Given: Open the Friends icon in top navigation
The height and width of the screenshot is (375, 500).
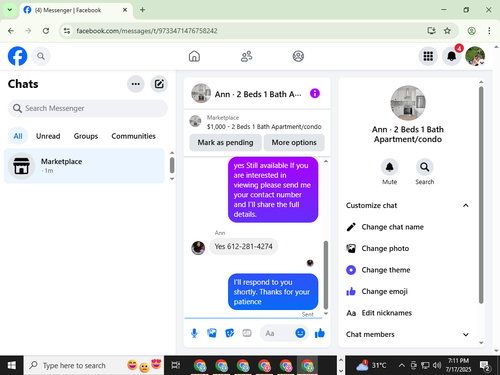Looking at the screenshot, I should pos(246,56).
